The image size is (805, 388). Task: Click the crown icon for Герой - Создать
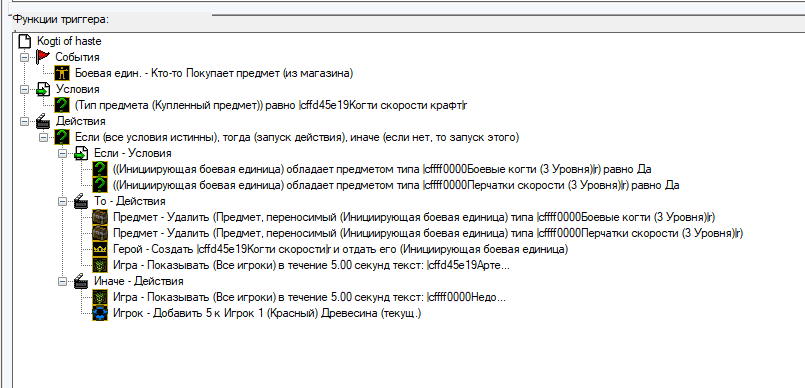point(100,249)
